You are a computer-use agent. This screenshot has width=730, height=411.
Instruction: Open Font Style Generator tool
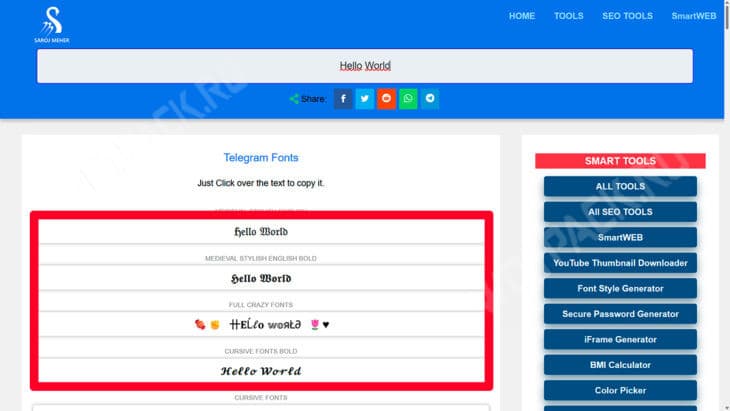[x=620, y=289]
